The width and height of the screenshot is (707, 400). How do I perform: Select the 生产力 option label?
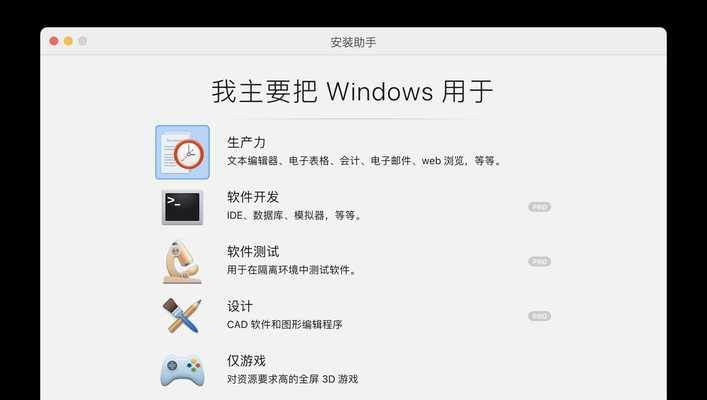point(246,143)
